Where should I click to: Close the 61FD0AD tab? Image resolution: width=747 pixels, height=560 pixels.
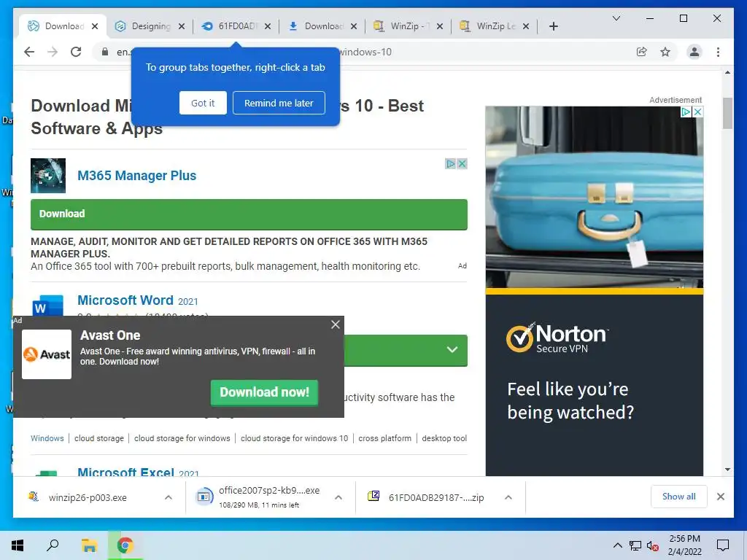coord(268,26)
